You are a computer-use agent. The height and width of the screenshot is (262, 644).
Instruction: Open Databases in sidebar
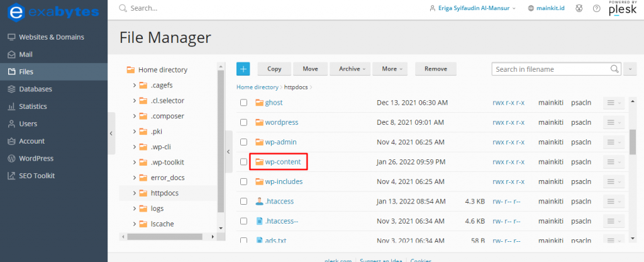tap(54, 89)
